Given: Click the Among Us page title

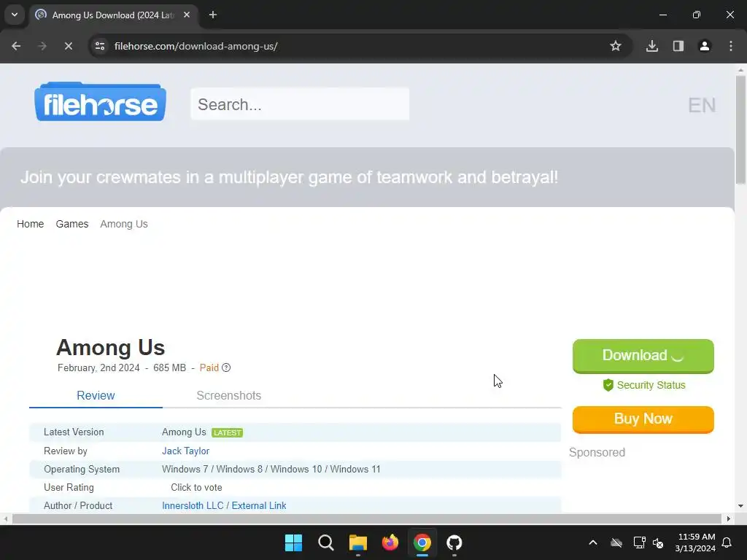Looking at the screenshot, I should point(111,348).
